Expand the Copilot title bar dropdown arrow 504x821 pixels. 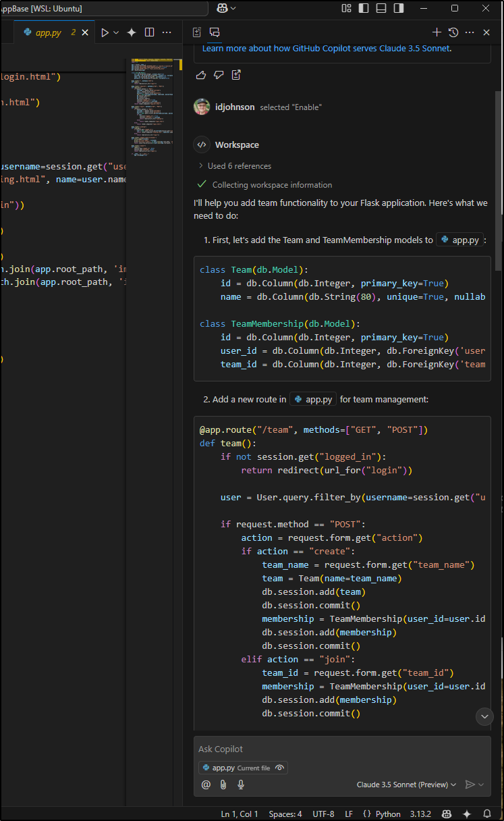[x=233, y=8]
